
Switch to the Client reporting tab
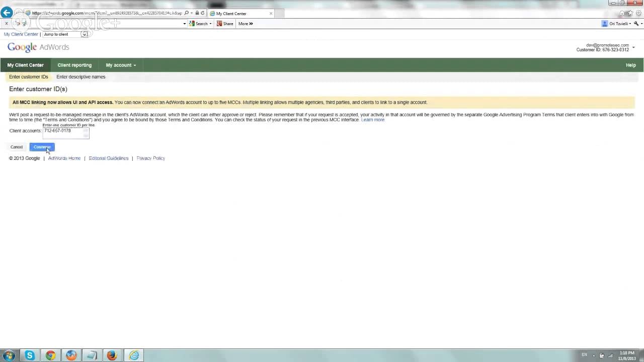pyautogui.click(x=74, y=65)
